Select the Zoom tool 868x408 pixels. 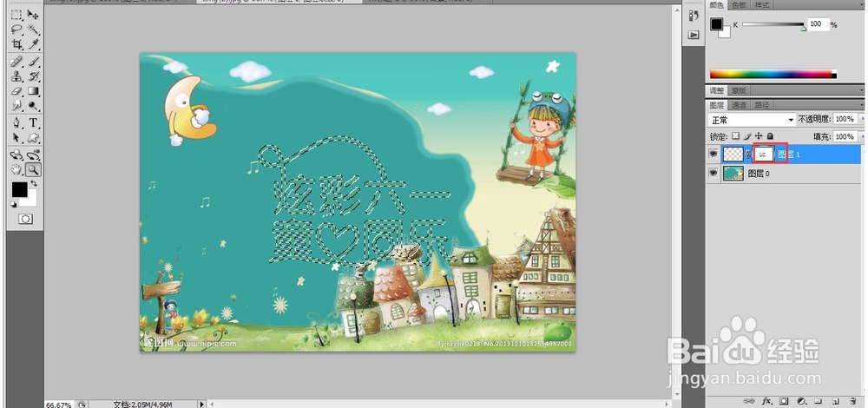[33, 169]
